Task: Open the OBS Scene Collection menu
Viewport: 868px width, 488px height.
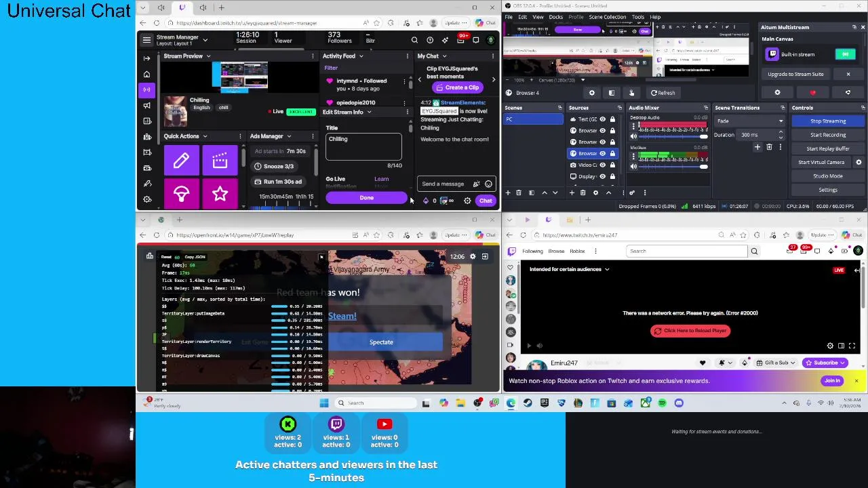Action: pos(607,17)
